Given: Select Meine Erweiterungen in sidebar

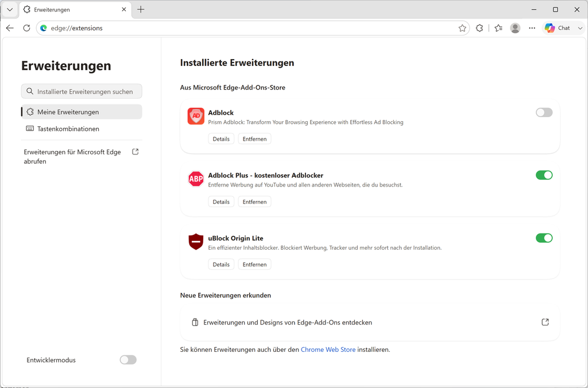Looking at the screenshot, I should point(82,112).
